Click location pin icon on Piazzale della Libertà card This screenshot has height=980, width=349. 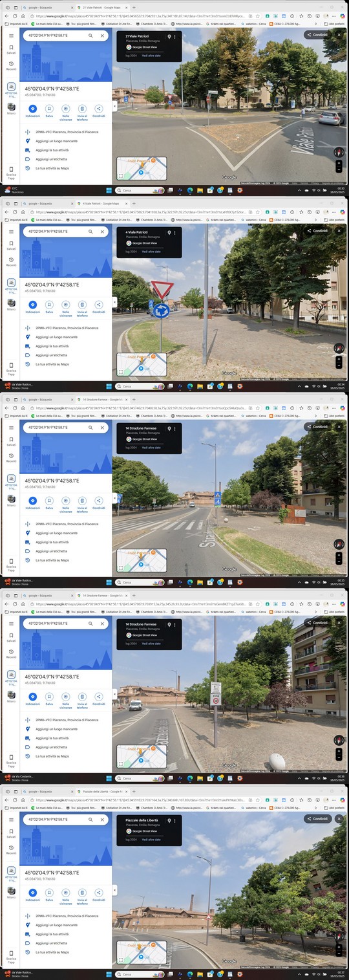[x=169, y=820]
